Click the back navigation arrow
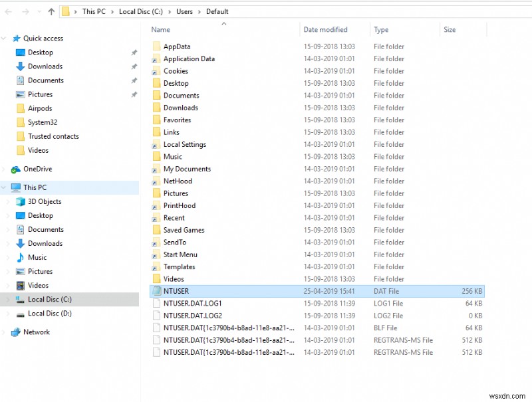Viewport: 532px width, 402px height. point(9,11)
